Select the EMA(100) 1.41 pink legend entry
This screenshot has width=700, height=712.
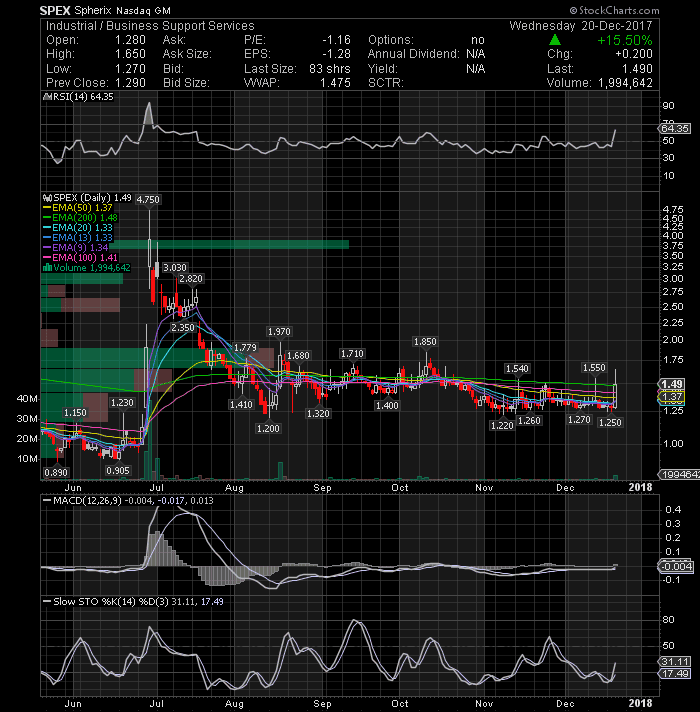[x=80, y=257]
